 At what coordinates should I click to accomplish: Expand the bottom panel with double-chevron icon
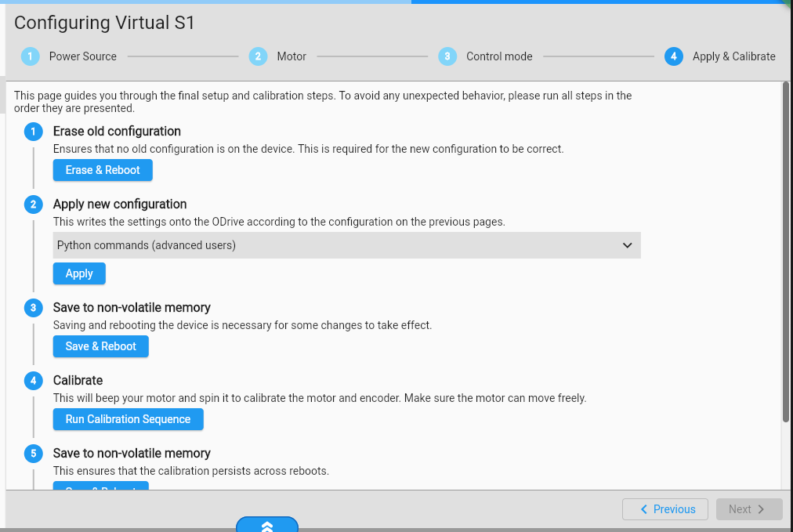267,525
